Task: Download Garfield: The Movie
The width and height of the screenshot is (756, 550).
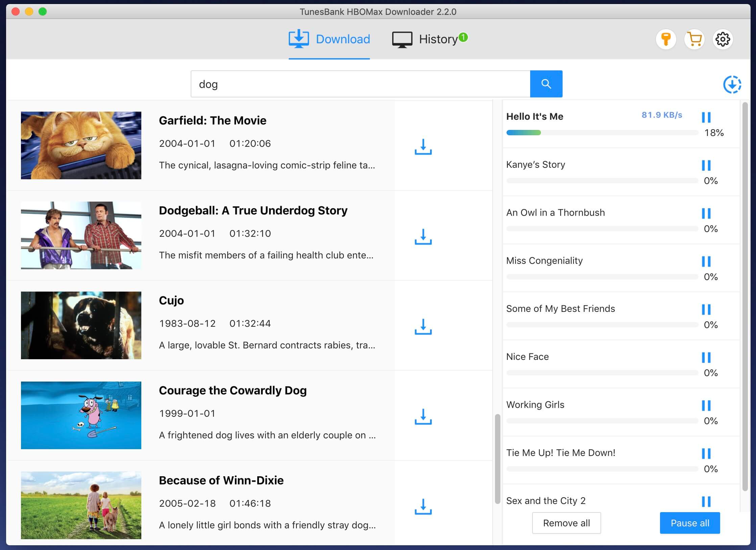Action: [423, 147]
